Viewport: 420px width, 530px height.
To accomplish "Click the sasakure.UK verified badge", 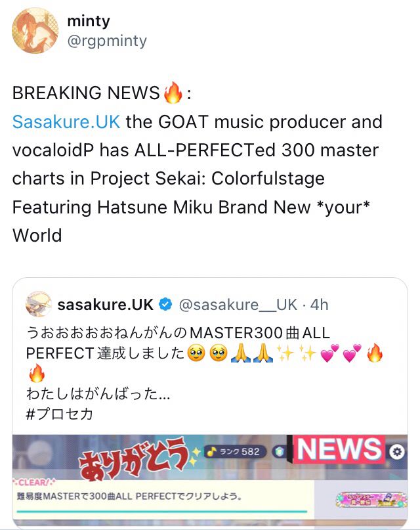I will tap(165, 304).
